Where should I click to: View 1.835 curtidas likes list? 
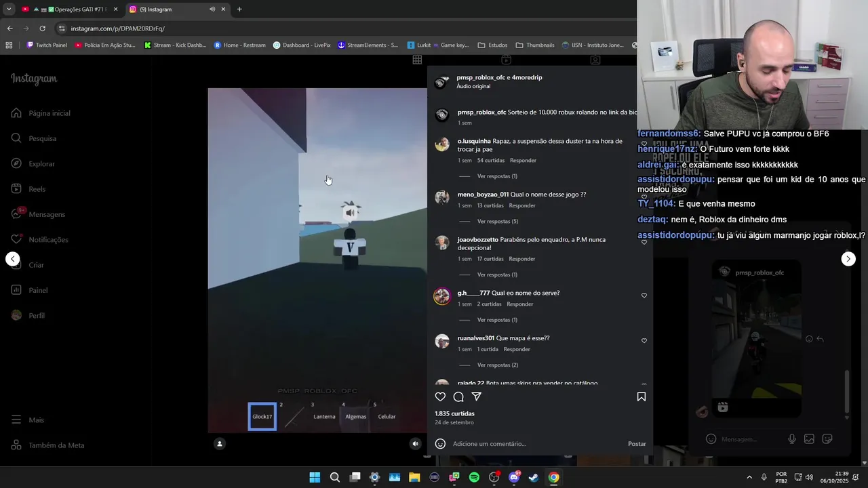454,413
